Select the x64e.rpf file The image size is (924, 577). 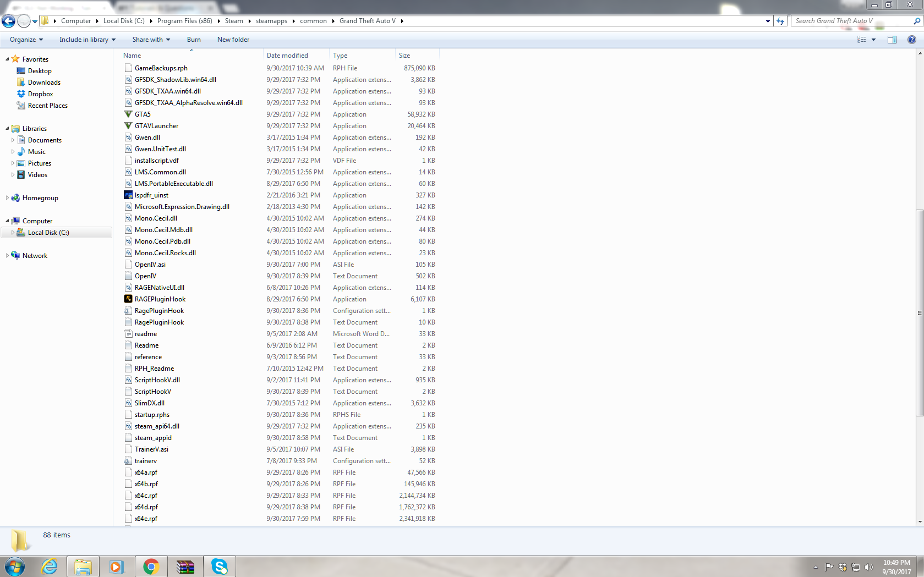[x=146, y=519]
